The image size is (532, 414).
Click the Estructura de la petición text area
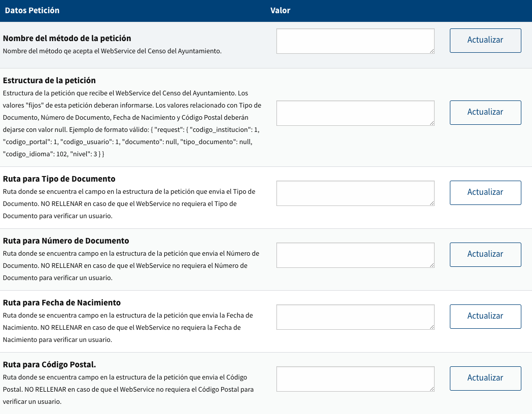coord(355,113)
